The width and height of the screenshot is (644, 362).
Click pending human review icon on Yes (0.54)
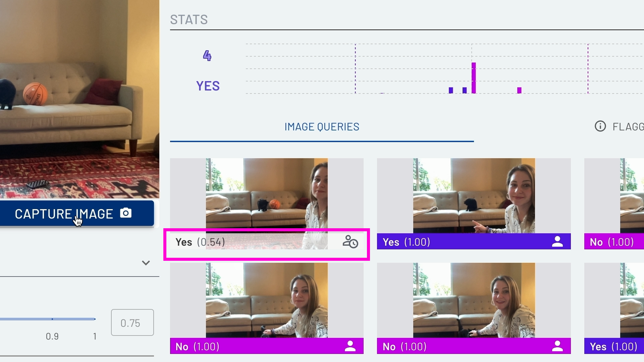pyautogui.click(x=350, y=242)
